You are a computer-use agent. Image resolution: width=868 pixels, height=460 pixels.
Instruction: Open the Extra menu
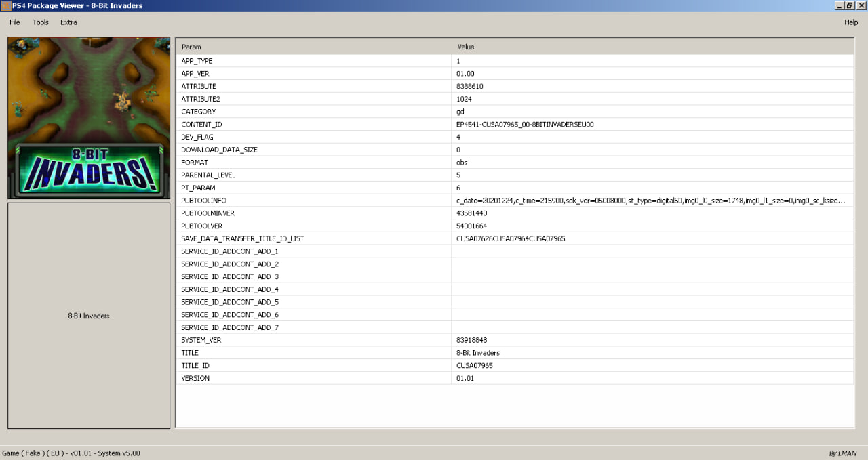coord(68,22)
